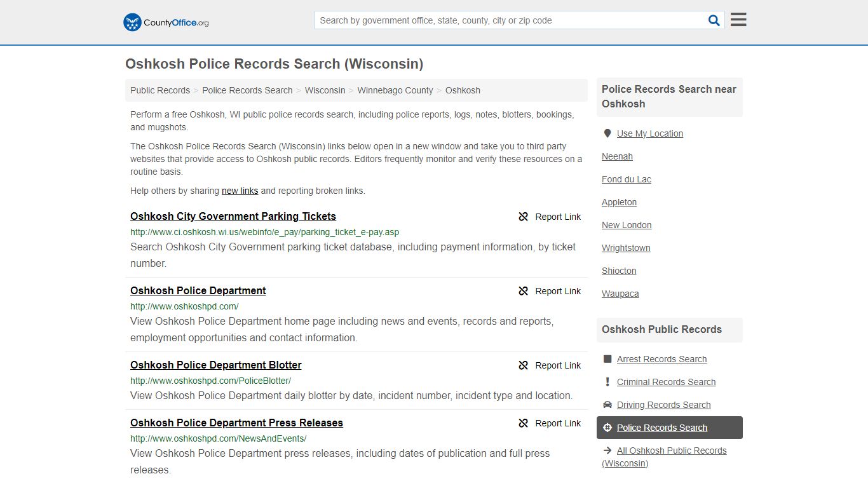This screenshot has height=488, width=868.
Task: Open All Oshkosh Public Records (Wisconsin)
Action: tap(664, 457)
